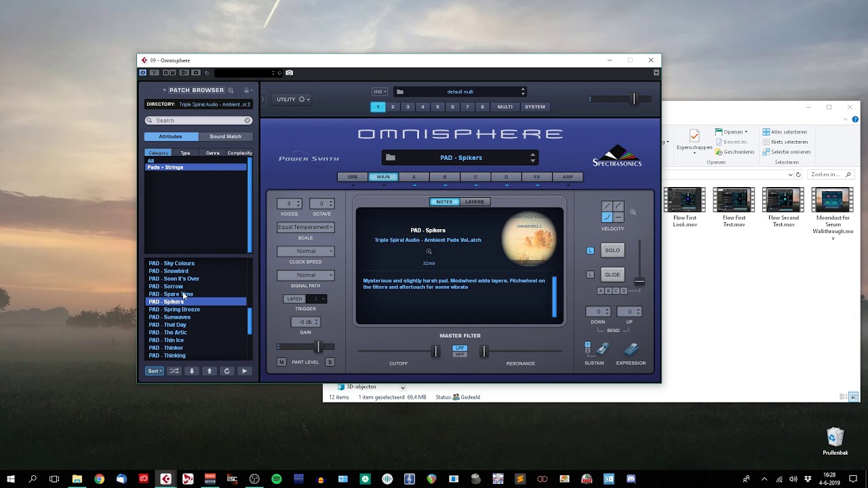This screenshot has height=488, width=868.
Task: Switch to the ORB tab
Action: (x=353, y=177)
